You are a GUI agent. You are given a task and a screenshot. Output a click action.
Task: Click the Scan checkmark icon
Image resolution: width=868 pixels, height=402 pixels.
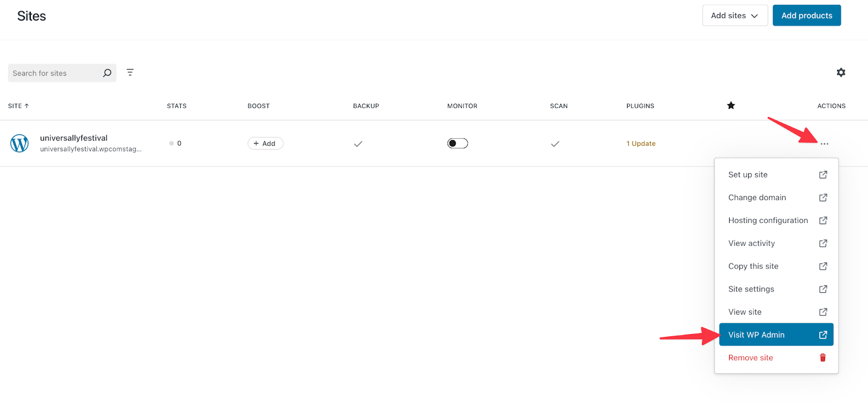click(555, 144)
